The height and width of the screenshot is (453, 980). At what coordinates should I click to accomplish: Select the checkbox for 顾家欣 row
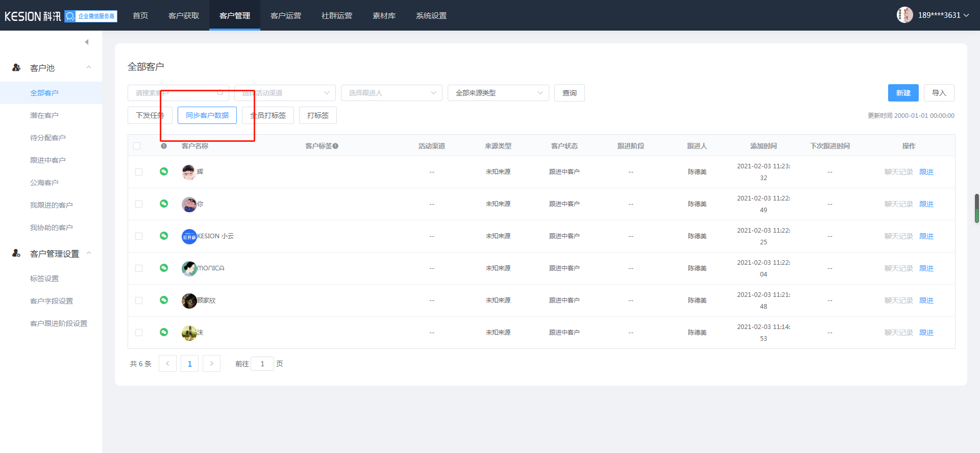tap(139, 300)
